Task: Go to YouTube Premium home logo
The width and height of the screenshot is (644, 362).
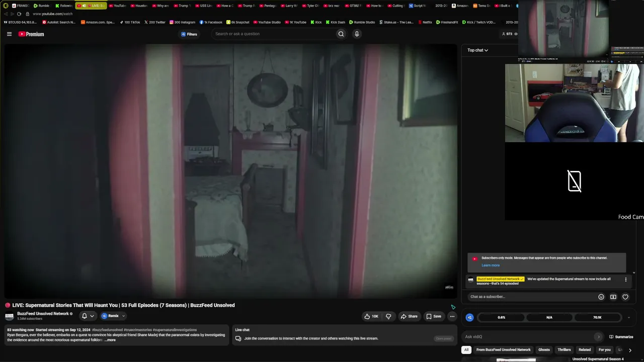Action: (x=31, y=34)
